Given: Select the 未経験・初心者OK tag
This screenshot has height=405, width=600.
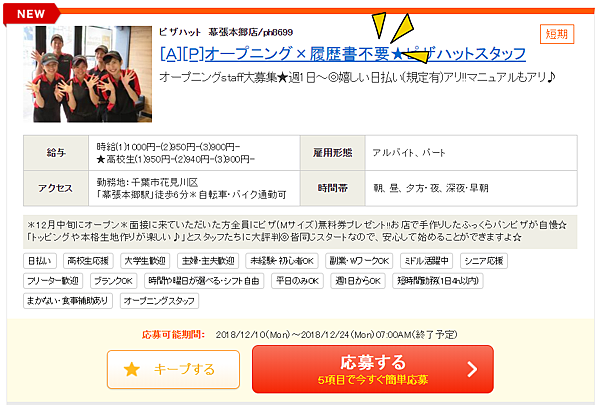Looking at the screenshot, I should point(282,261).
